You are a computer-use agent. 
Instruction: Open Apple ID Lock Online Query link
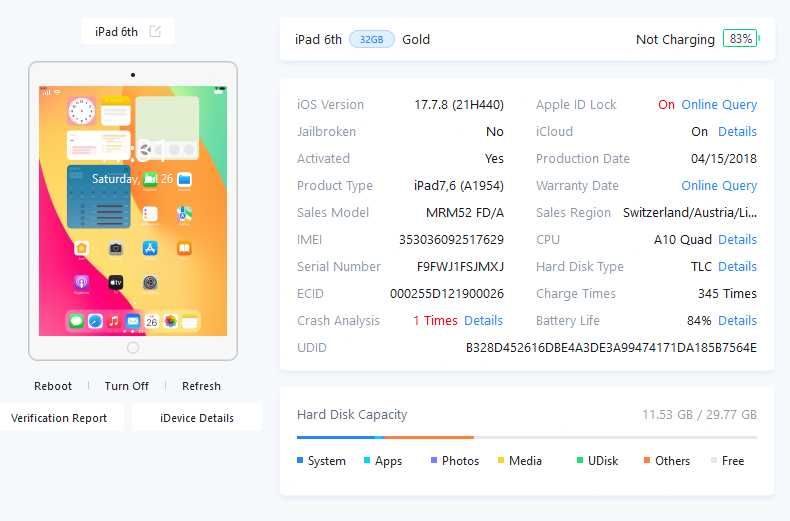[x=719, y=105]
